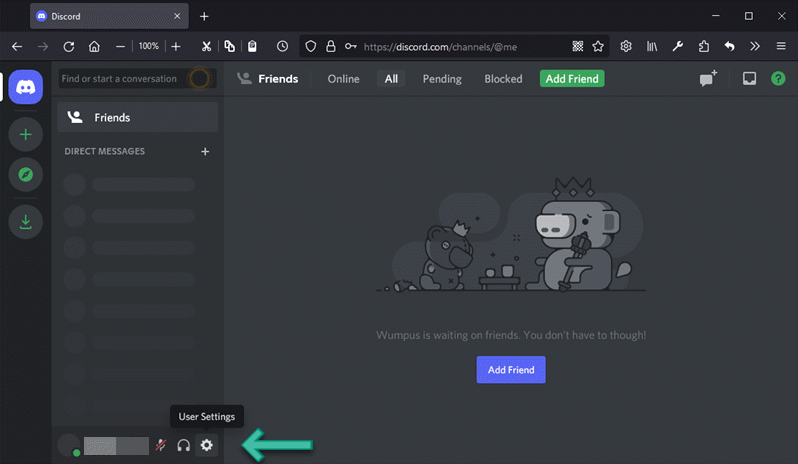Open browsing History clock icon
This screenshot has height=464, width=798.
coord(282,47)
